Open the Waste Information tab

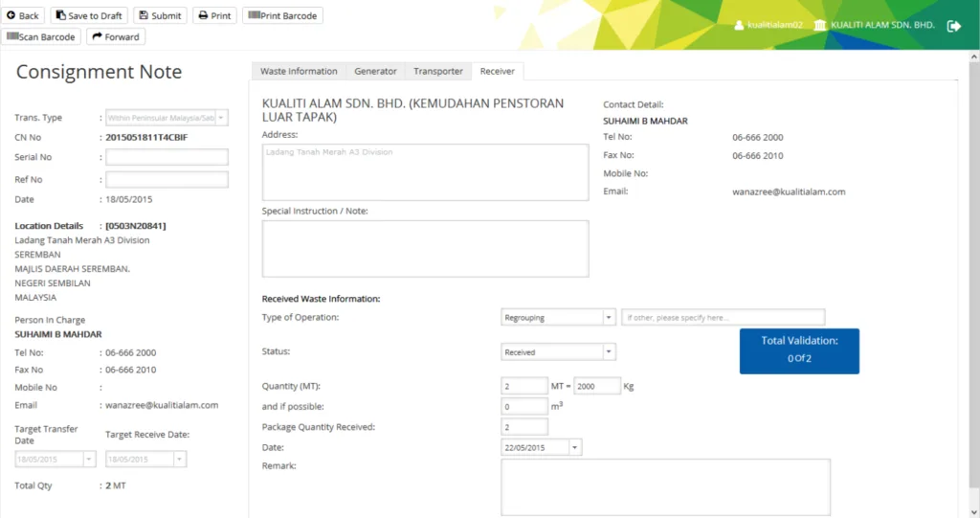(x=299, y=71)
